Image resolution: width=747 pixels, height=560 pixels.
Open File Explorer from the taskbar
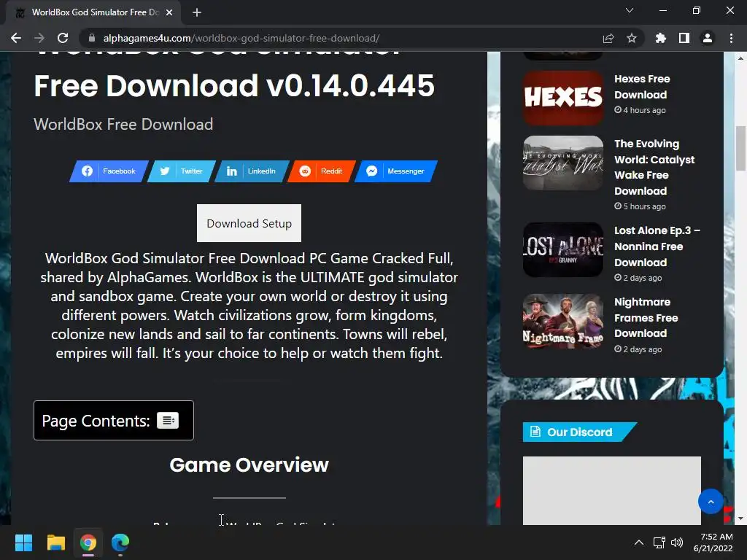point(55,542)
